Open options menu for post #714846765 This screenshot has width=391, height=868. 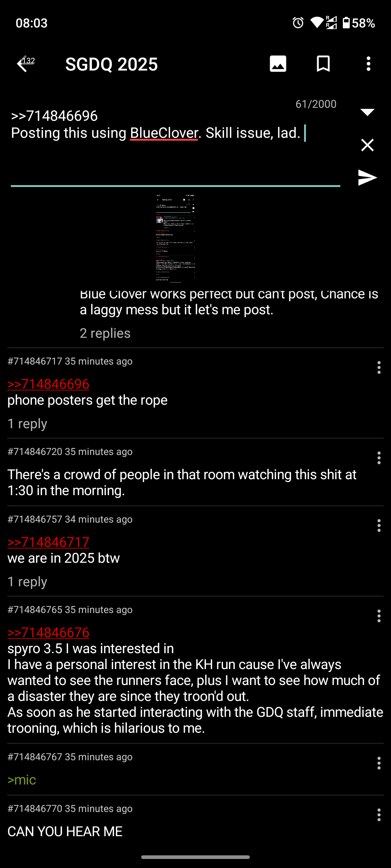coord(379,616)
